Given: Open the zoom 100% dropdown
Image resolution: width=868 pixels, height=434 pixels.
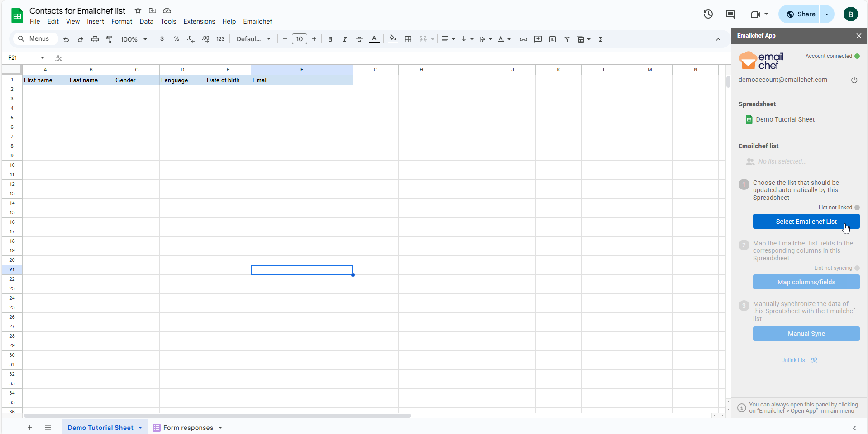Looking at the screenshot, I should coord(134,39).
